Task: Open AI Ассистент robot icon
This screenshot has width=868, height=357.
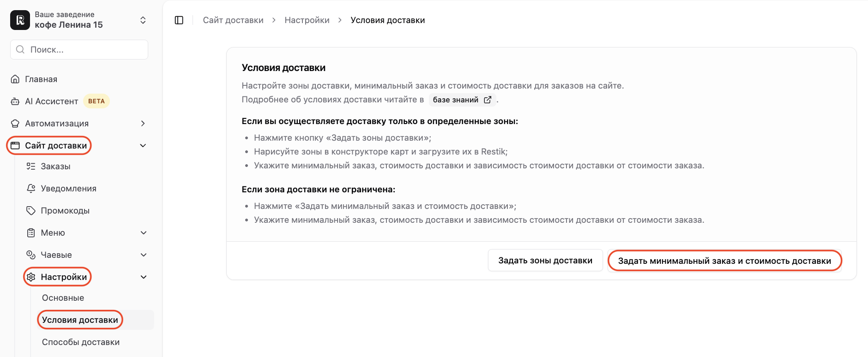Action: click(15, 101)
